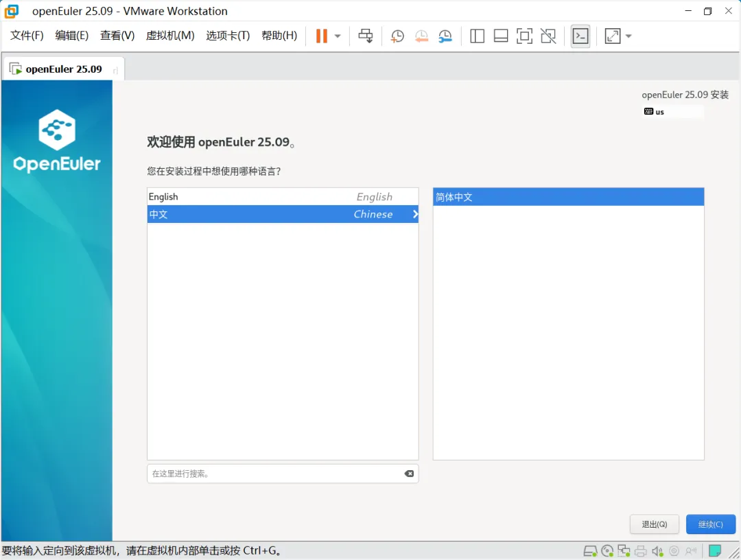Click the 退出(Q) button
The height and width of the screenshot is (560, 741).
pos(655,524)
